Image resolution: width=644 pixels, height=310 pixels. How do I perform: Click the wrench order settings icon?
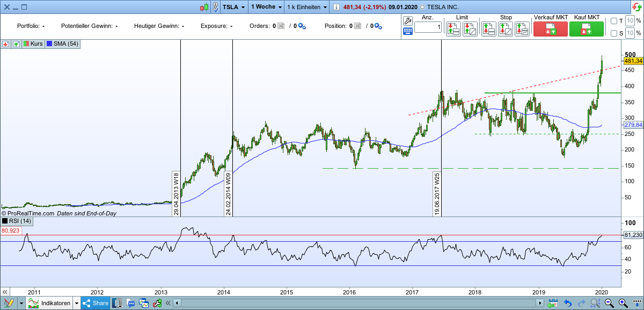click(x=407, y=20)
